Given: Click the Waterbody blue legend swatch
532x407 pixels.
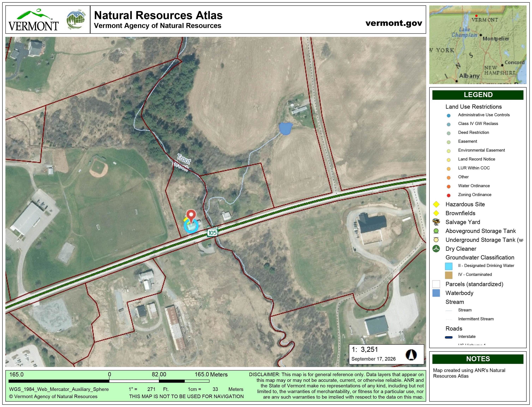Looking at the screenshot, I should click(436, 293).
